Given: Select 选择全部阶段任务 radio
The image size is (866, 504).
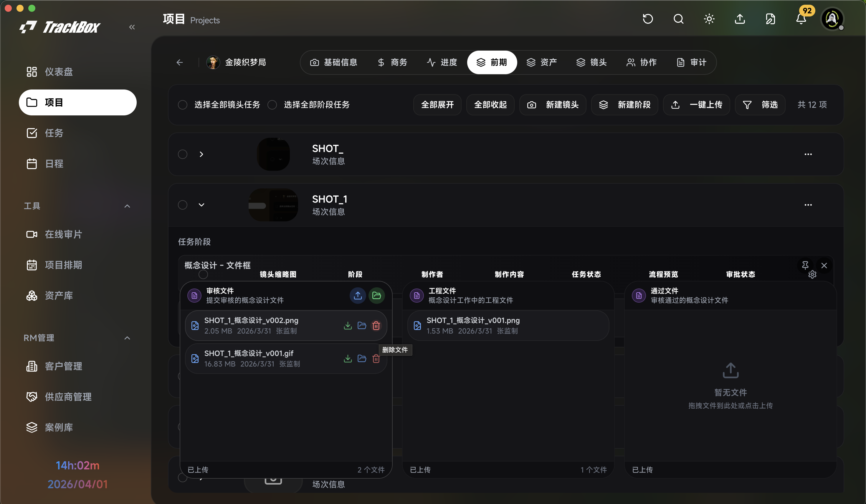Looking at the screenshot, I should [x=272, y=105].
